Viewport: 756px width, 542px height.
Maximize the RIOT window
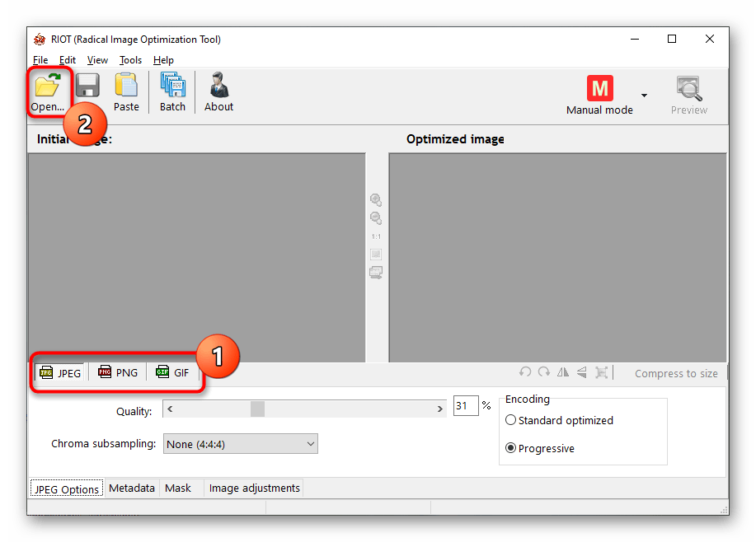tap(672, 39)
